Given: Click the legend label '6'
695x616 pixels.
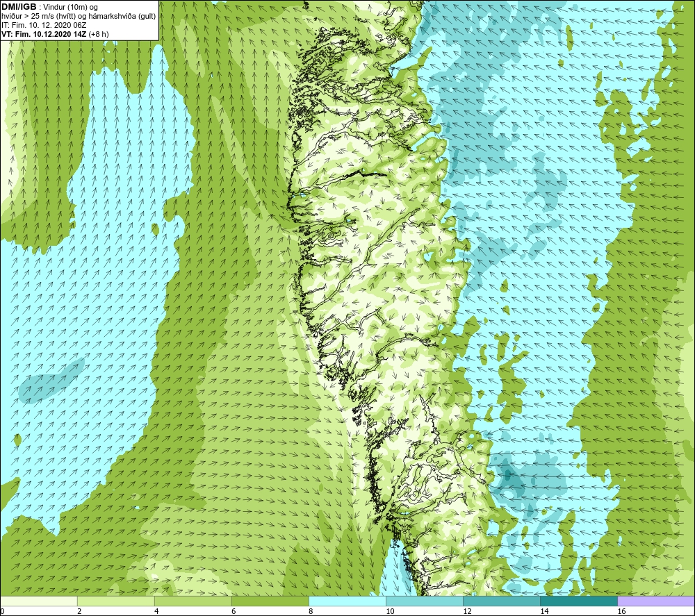Looking at the screenshot, I should (x=234, y=612).
